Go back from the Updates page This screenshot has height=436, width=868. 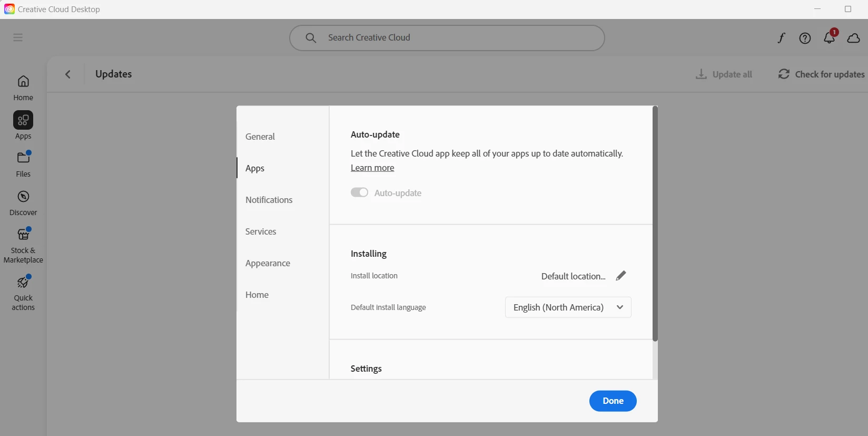coord(68,74)
